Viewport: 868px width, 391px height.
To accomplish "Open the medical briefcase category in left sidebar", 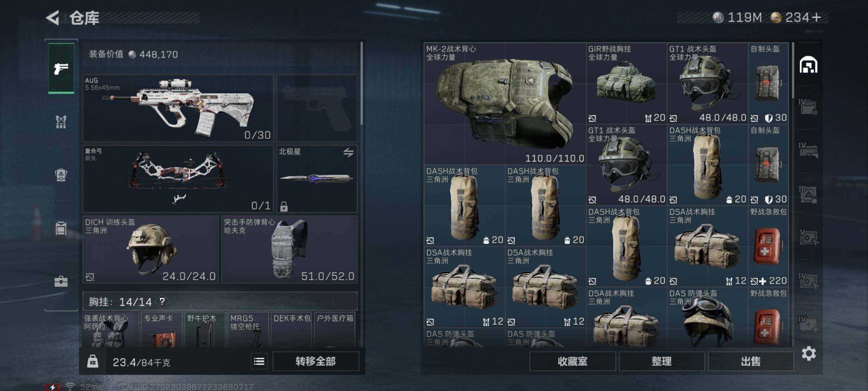I will [x=61, y=281].
